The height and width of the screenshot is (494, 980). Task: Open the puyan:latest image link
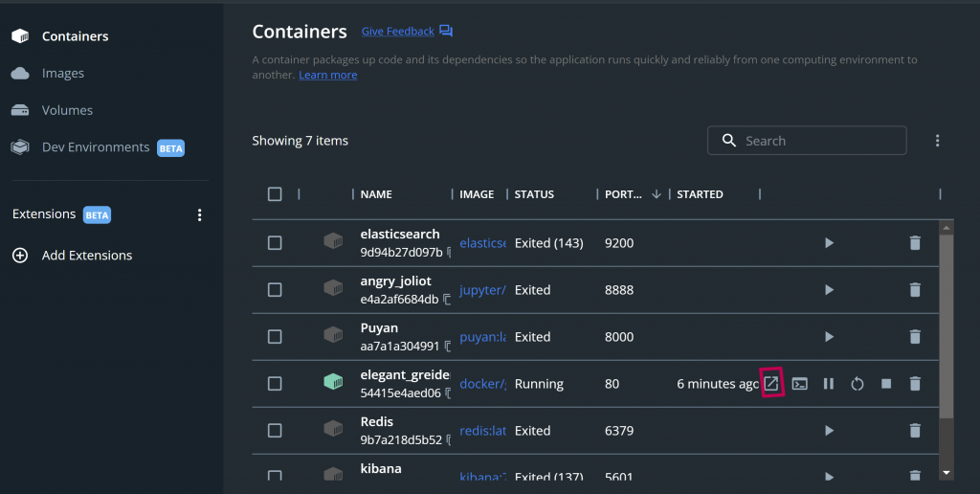click(482, 337)
